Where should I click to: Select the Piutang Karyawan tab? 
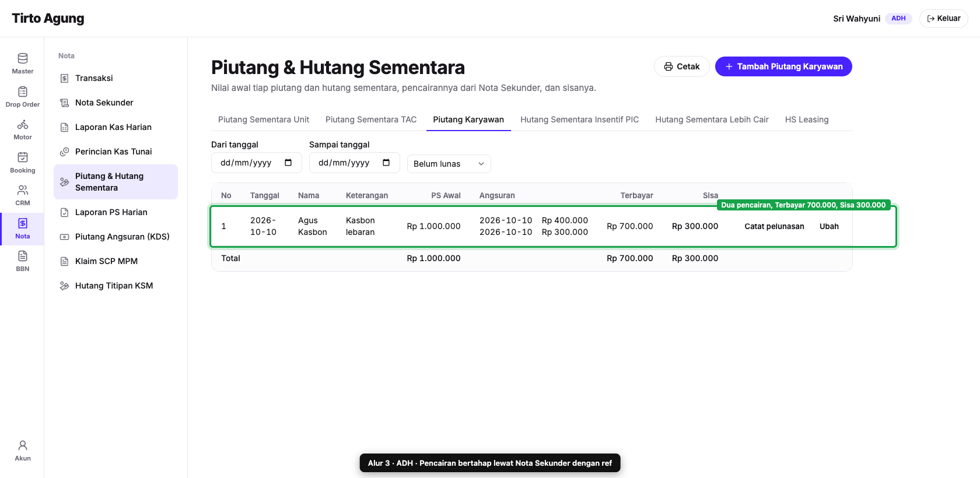[x=468, y=119]
